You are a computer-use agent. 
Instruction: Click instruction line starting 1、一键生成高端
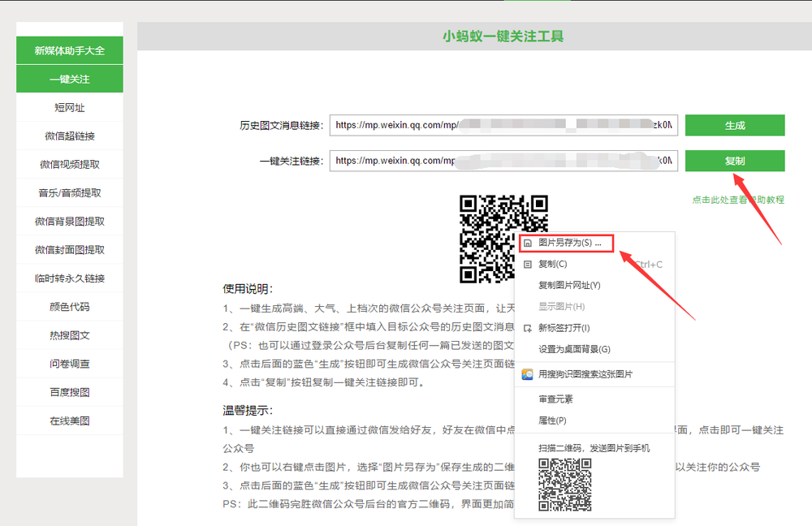369,308
